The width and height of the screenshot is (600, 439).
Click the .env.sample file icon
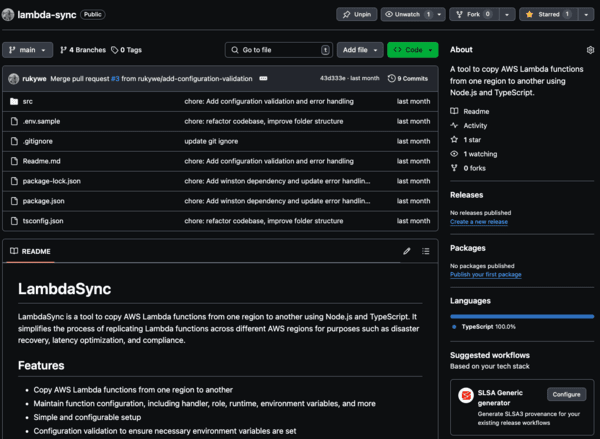14,121
